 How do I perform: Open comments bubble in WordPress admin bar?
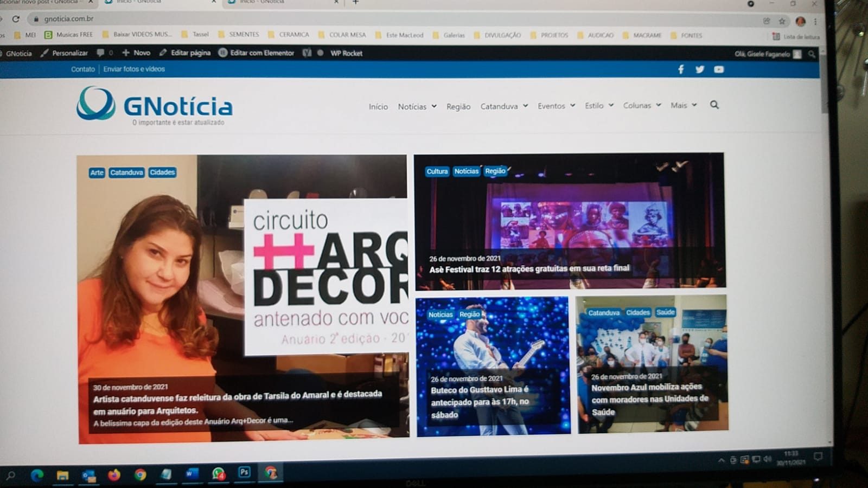coord(105,53)
